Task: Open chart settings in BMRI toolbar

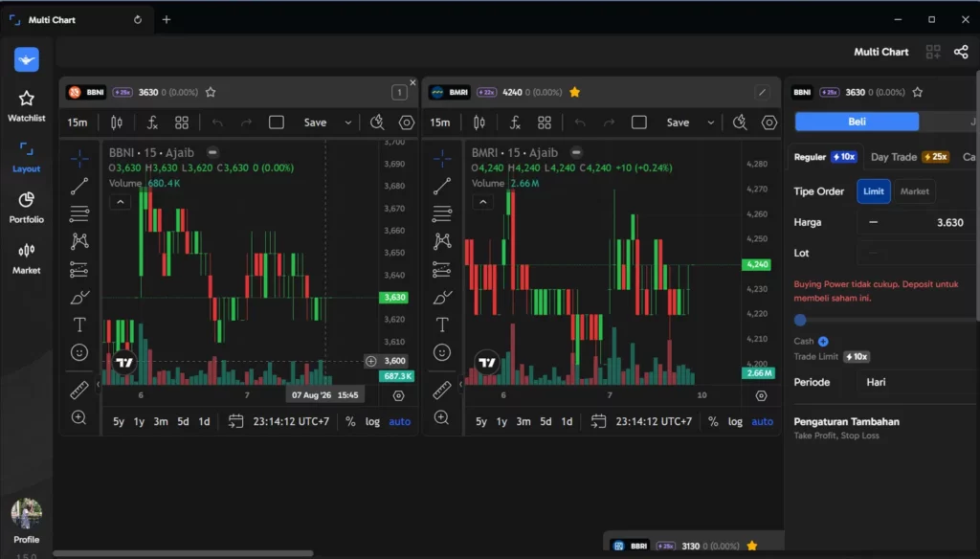Action: (768, 123)
